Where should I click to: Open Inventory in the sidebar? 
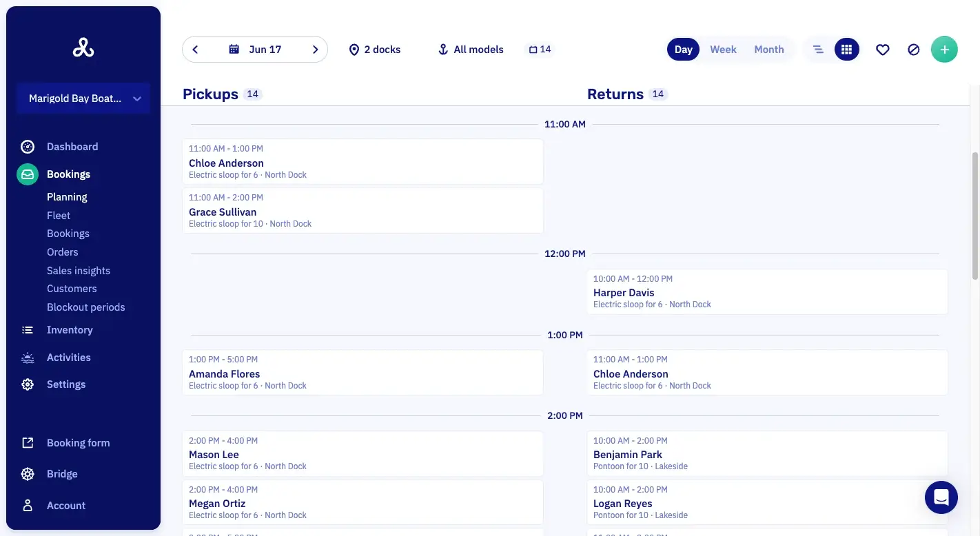coord(70,330)
